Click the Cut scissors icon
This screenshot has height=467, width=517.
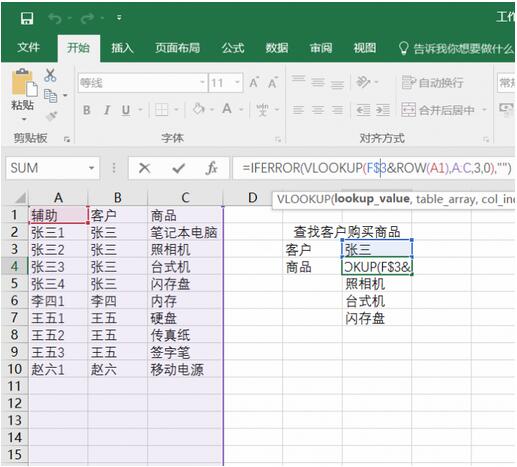[x=50, y=75]
